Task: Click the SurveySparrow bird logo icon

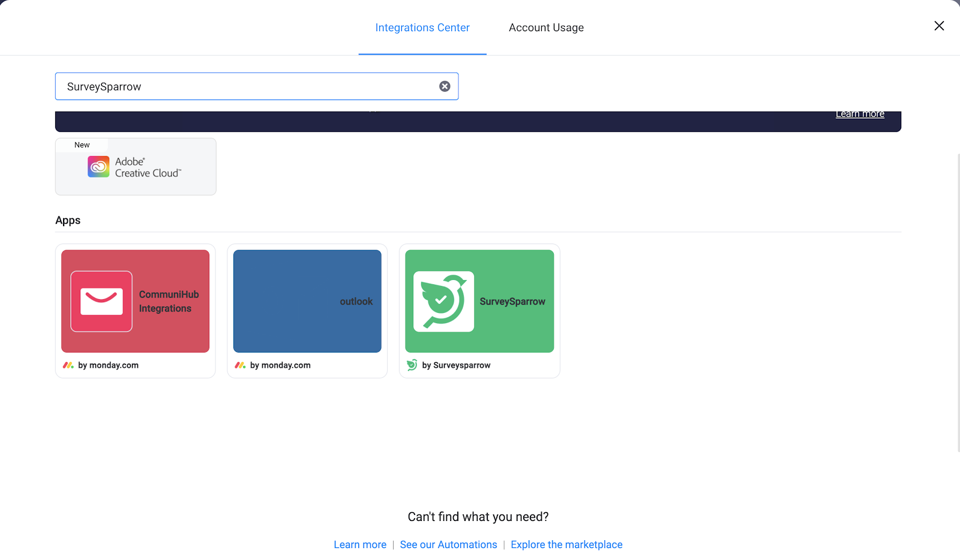Action: tap(444, 301)
